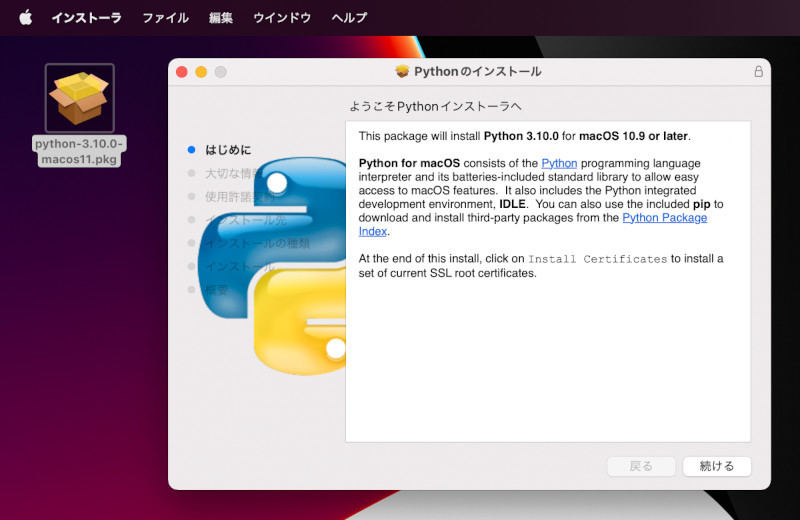Click the blue bullet beside はじめに
This screenshot has height=520, width=800.
pyautogui.click(x=191, y=150)
